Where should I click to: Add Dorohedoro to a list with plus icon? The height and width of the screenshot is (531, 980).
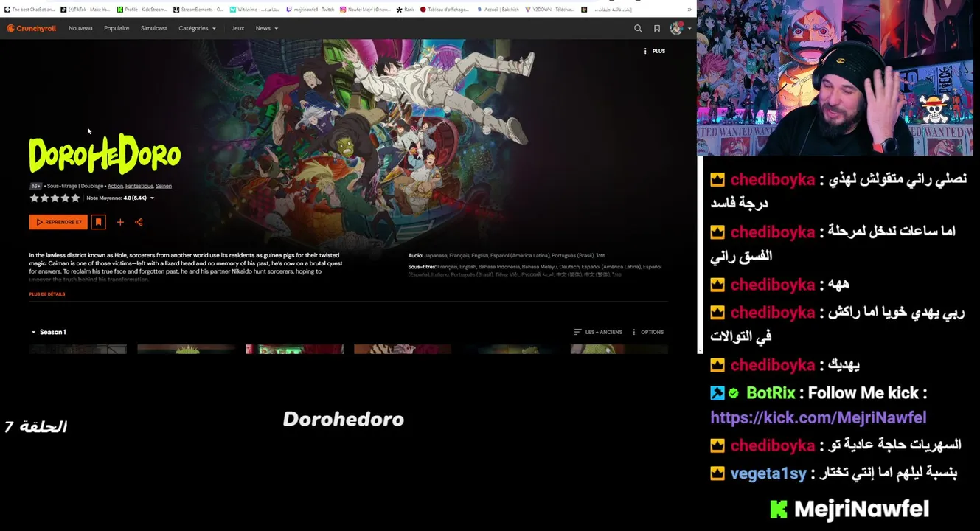[x=120, y=222]
